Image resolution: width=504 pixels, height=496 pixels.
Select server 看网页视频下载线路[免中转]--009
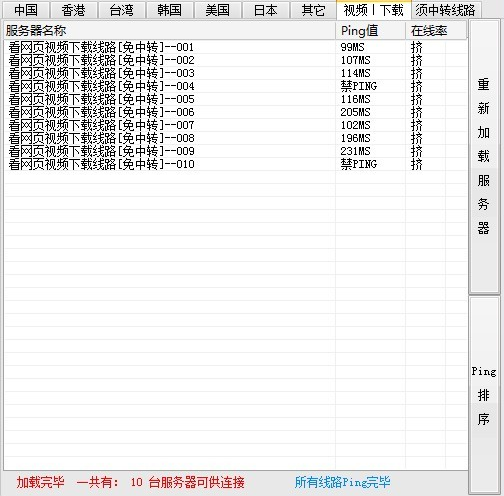pyautogui.click(x=101, y=151)
